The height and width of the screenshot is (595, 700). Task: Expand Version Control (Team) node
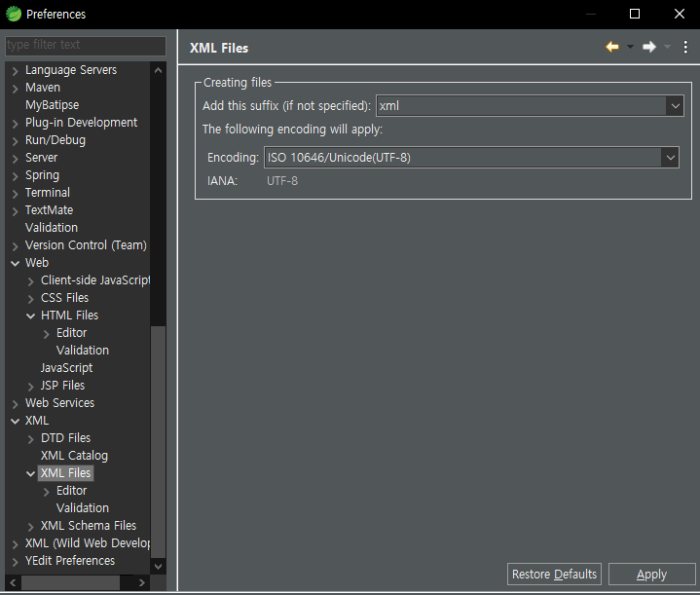pos(16,246)
